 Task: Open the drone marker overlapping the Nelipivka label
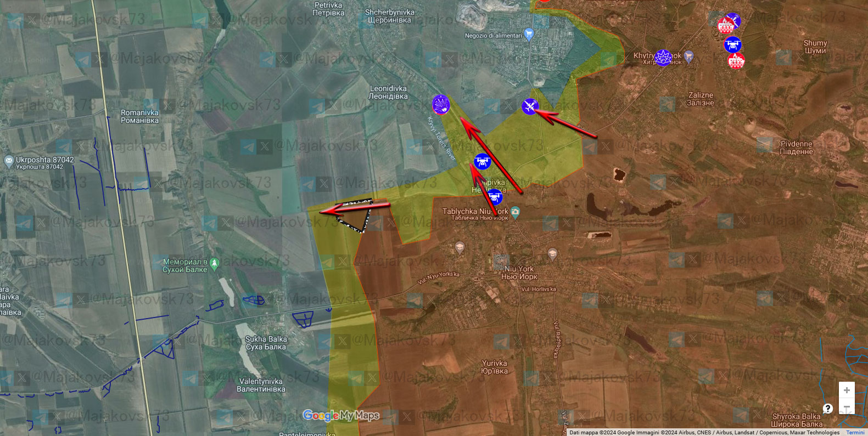[x=495, y=196]
